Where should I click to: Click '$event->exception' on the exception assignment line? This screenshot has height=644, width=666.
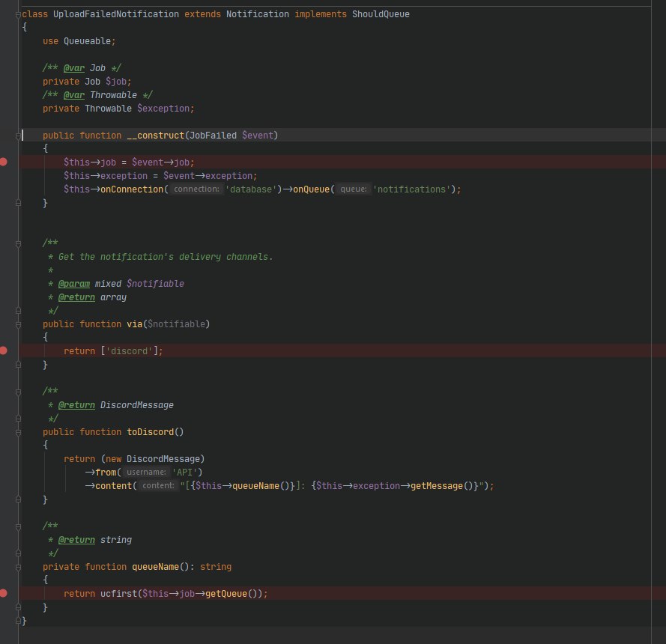pyautogui.click(x=208, y=176)
